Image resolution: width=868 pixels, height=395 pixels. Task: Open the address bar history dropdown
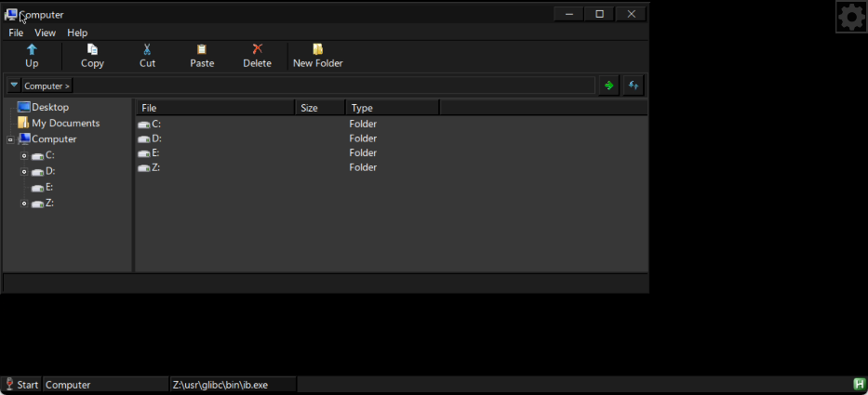tap(14, 86)
